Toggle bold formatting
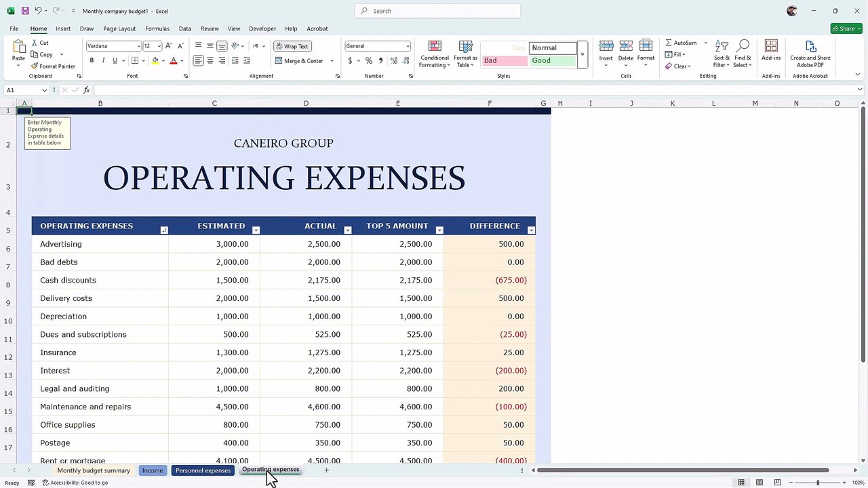 click(x=92, y=60)
